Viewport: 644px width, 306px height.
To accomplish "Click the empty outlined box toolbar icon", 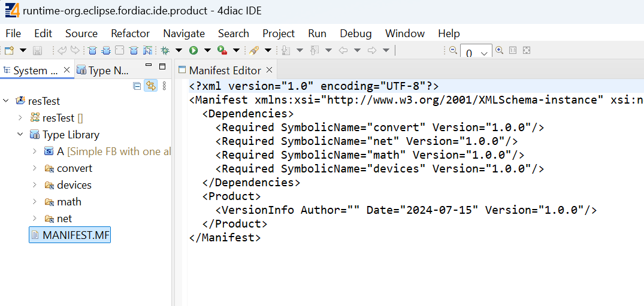I will coord(119,50).
